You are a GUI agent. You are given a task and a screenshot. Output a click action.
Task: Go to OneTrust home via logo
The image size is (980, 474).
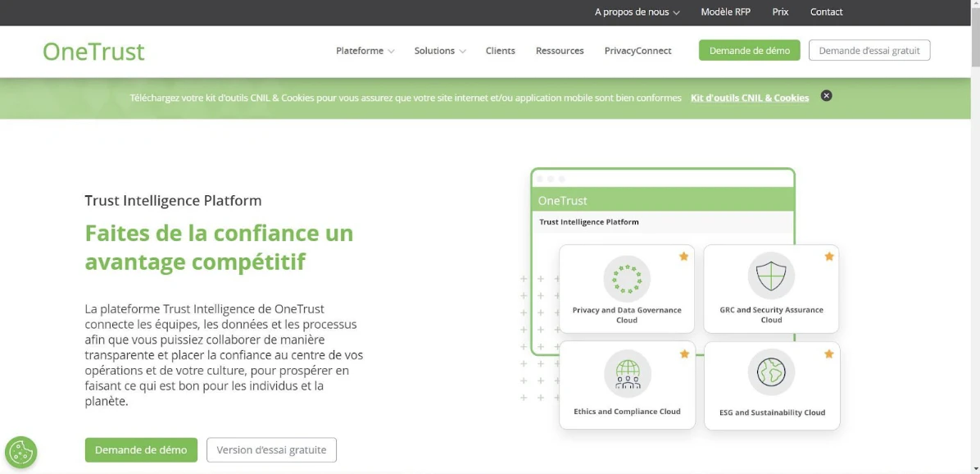[93, 52]
